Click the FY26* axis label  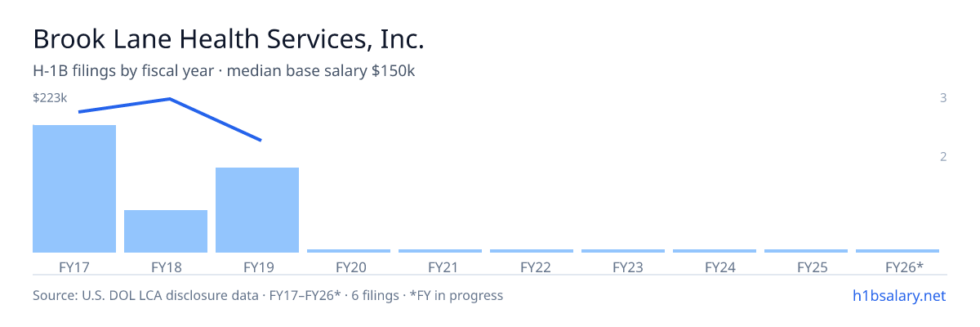point(898,267)
